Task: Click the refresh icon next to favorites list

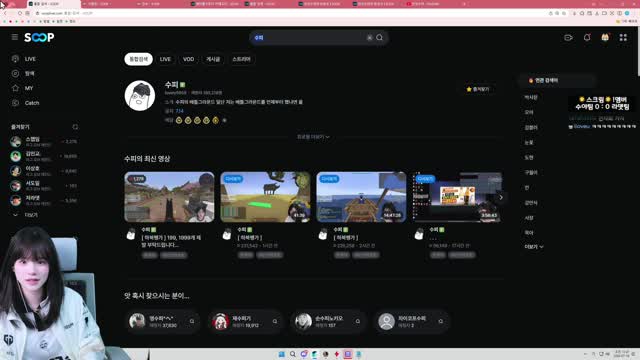Action: click(x=75, y=127)
